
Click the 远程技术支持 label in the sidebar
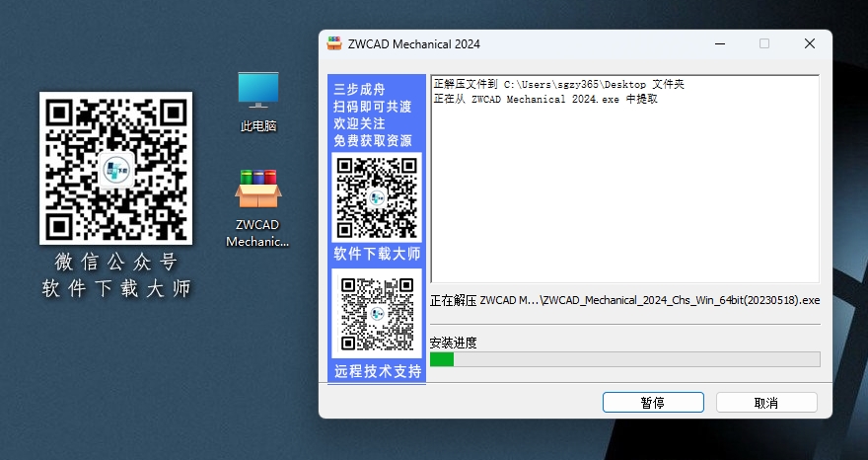[x=377, y=371]
